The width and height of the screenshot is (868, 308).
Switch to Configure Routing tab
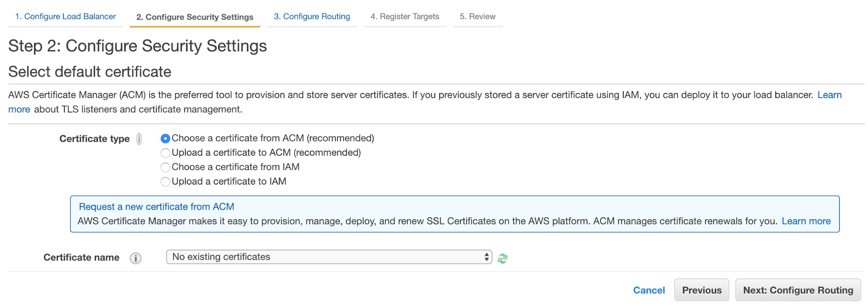pos(312,17)
